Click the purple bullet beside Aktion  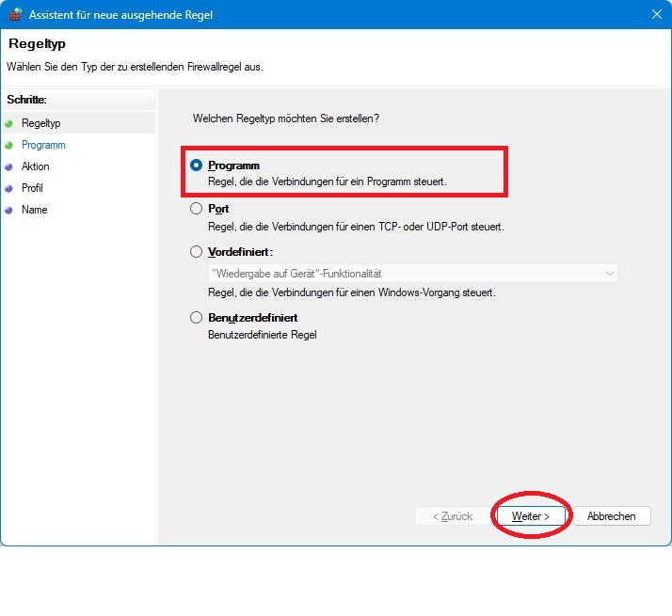coord(8,167)
